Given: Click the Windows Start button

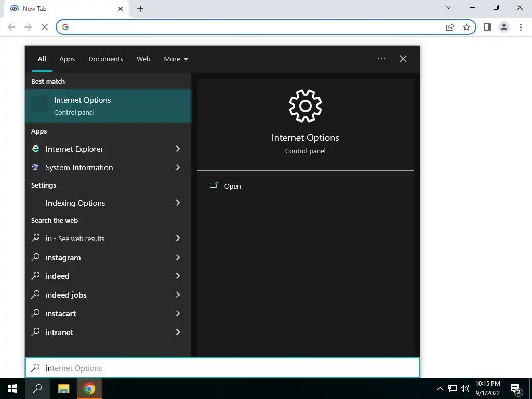Looking at the screenshot, I should (12, 389).
